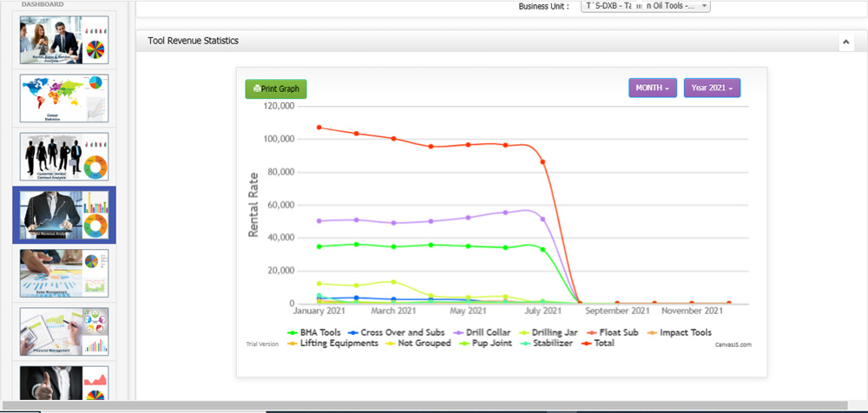Expand the Business Unit combo box
This screenshot has height=413, width=868.
pos(644,6)
